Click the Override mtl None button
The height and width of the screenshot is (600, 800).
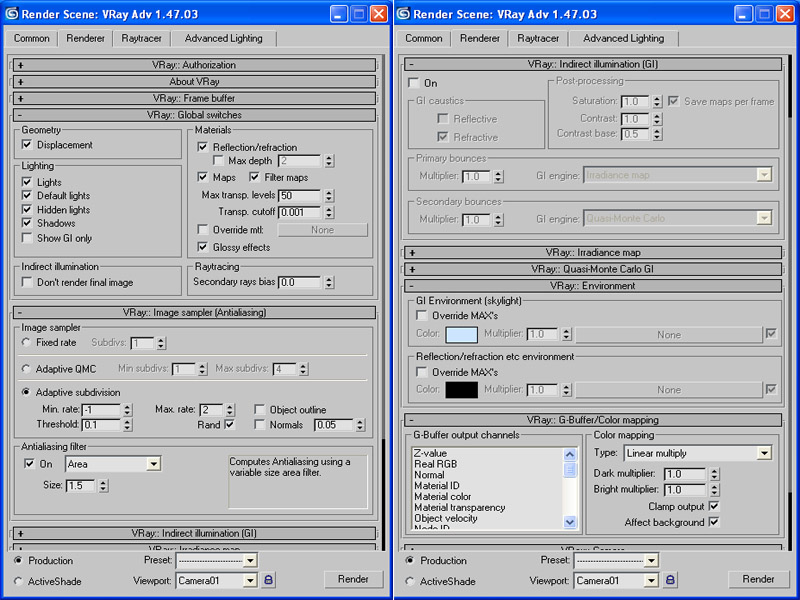(x=322, y=230)
